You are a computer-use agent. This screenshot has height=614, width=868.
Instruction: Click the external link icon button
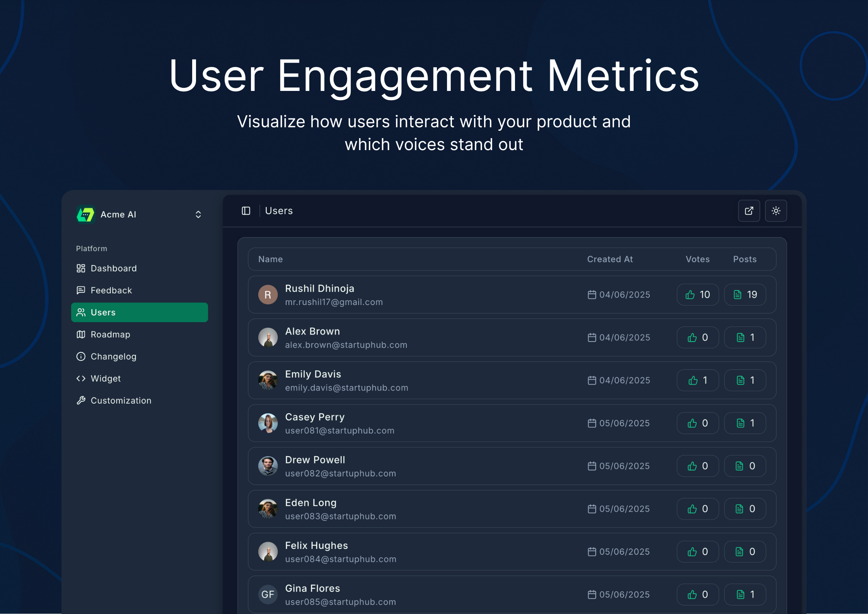749,211
